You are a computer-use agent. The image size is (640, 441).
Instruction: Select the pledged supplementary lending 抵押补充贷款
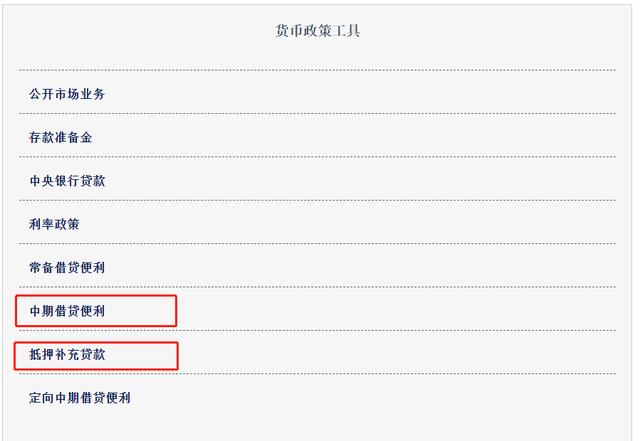pyautogui.click(x=67, y=354)
